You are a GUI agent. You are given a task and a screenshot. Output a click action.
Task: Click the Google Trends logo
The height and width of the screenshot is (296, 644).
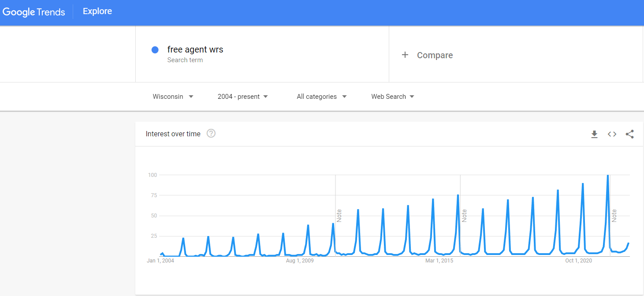point(34,12)
